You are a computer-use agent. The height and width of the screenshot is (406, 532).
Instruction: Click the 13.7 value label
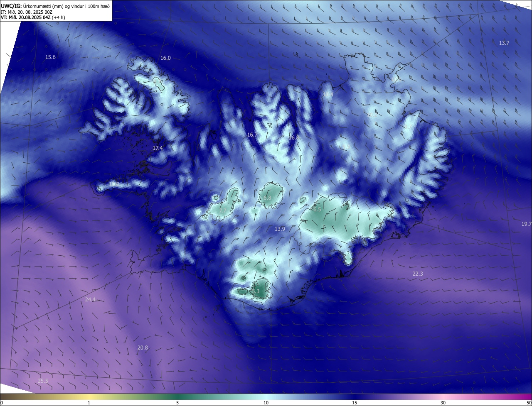[504, 43]
